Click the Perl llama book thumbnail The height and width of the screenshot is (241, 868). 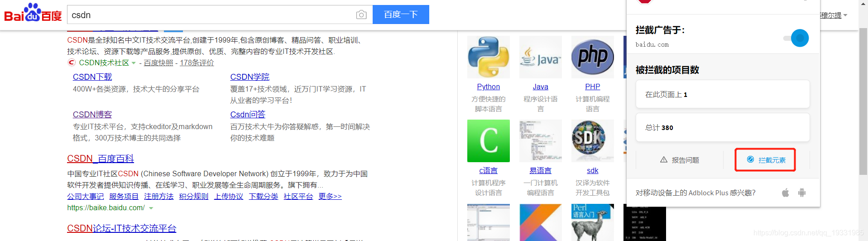[x=593, y=222]
